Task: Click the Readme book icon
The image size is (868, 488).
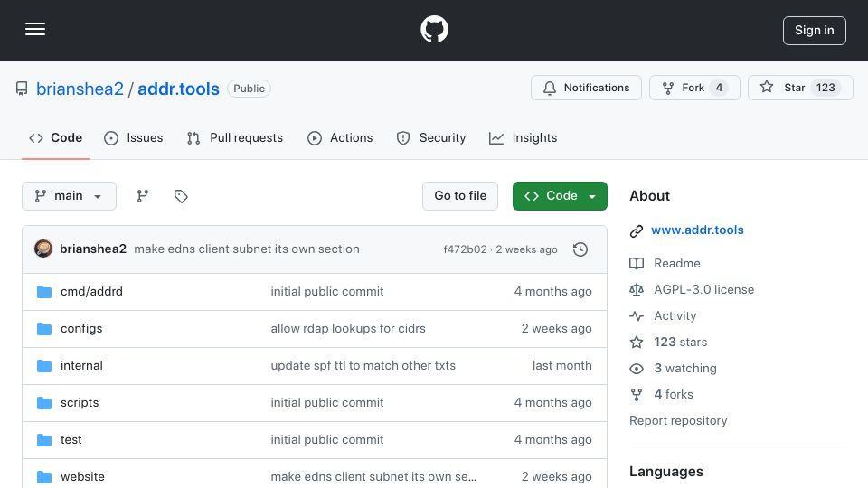Action: pos(637,263)
